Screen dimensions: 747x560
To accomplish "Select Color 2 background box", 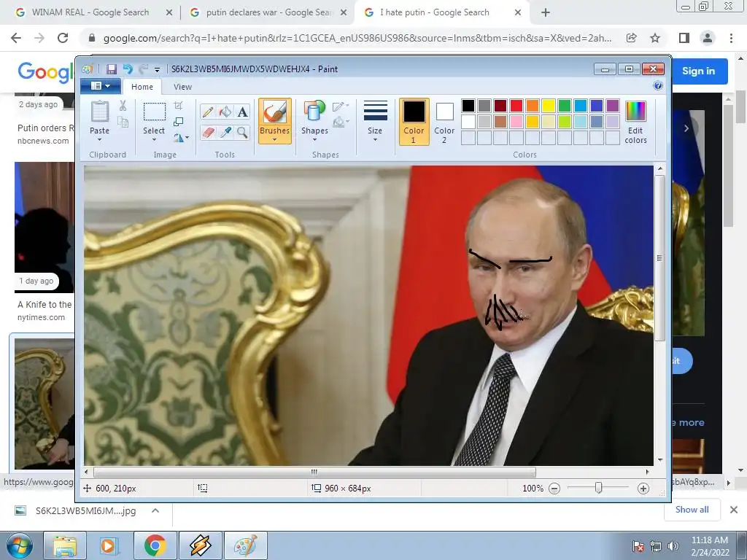I will pyautogui.click(x=444, y=122).
